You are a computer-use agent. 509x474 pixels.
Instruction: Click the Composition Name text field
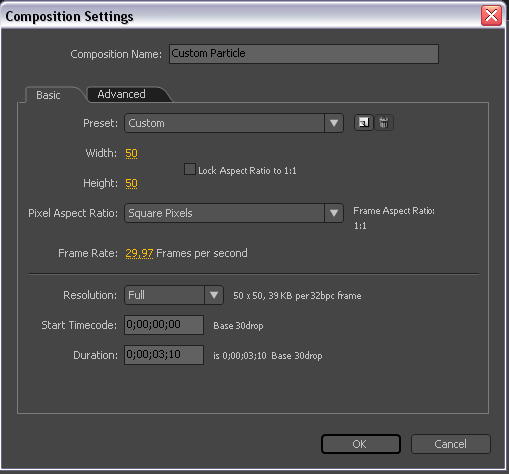click(304, 54)
